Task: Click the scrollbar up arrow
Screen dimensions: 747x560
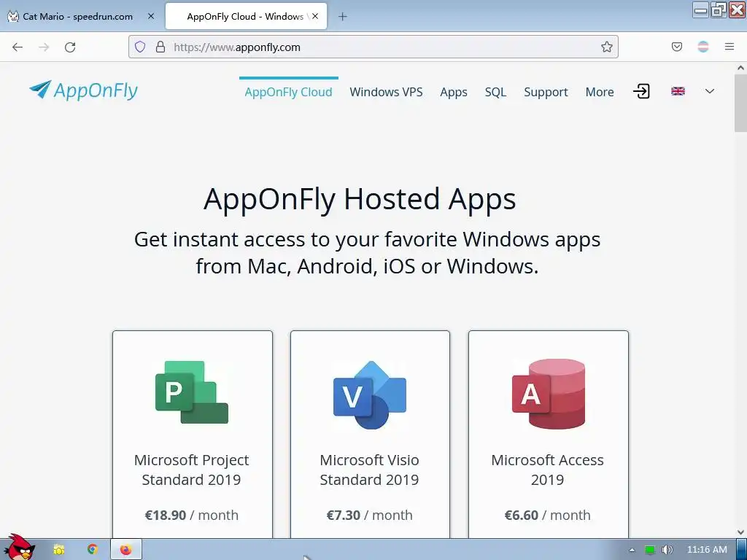Action: [x=740, y=68]
